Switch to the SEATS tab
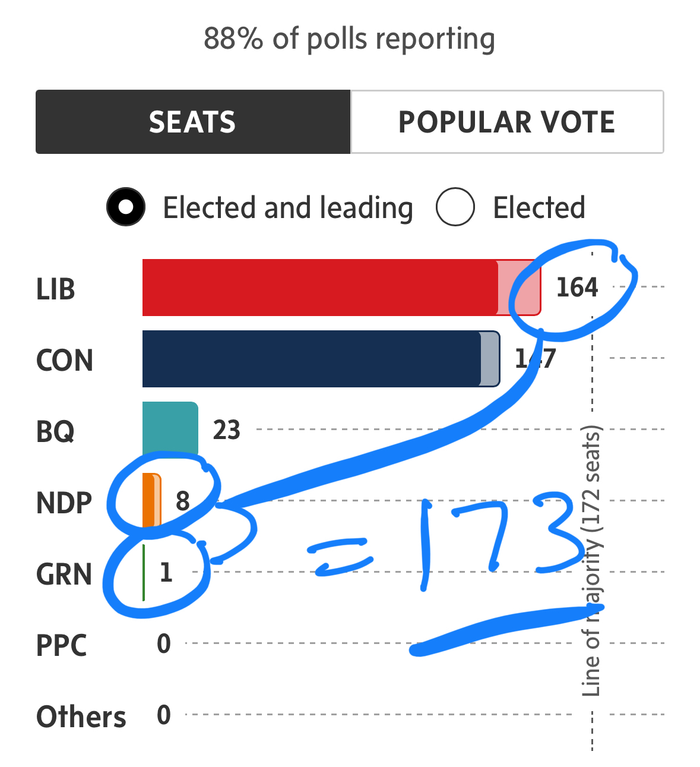Screen dimensions: 700x767 (x=192, y=122)
